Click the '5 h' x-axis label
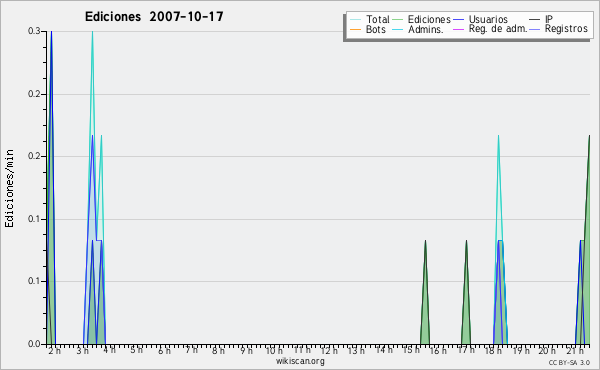The width and height of the screenshot is (600, 370). [x=136, y=350]
